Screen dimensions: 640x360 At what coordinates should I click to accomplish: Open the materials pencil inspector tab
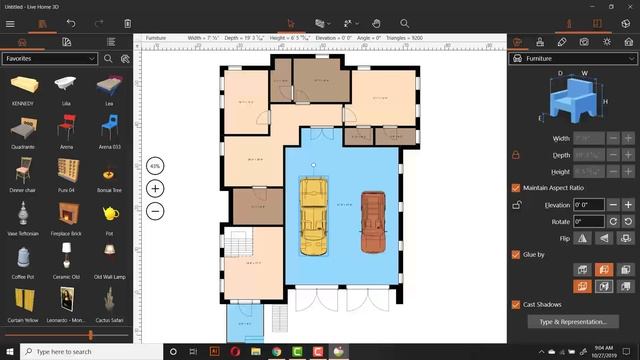click(562, 42)
